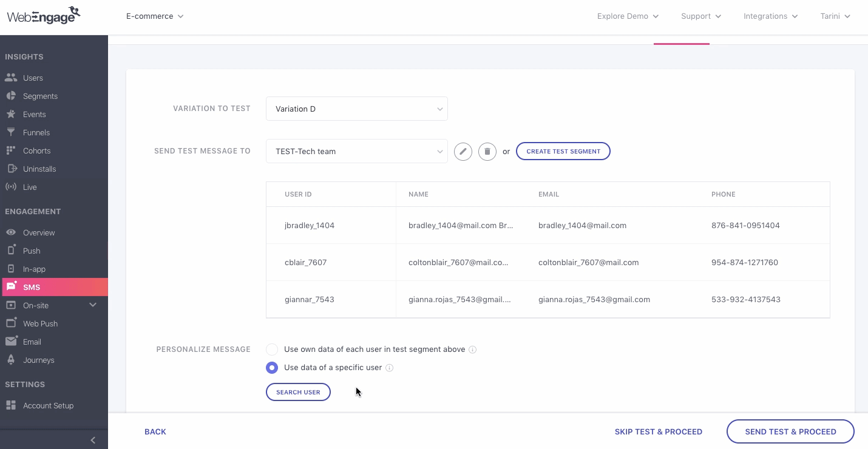Click the Journeys rocket icon
This screenshot has height=449, width=868.
[x=11, y=360]
